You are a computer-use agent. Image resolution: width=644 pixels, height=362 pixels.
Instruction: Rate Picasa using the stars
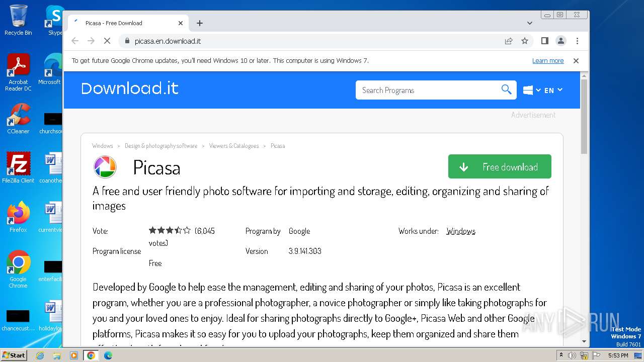170,231
